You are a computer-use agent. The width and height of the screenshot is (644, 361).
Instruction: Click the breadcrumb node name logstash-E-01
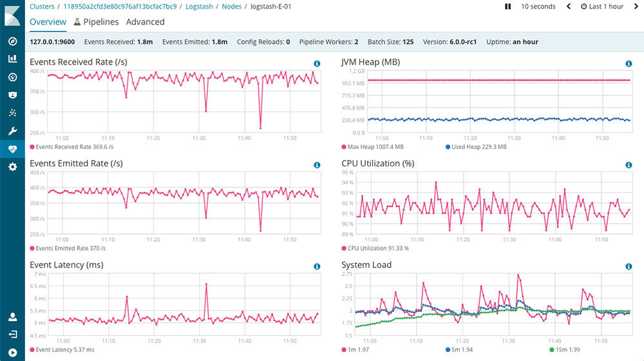tap(271, 6)
